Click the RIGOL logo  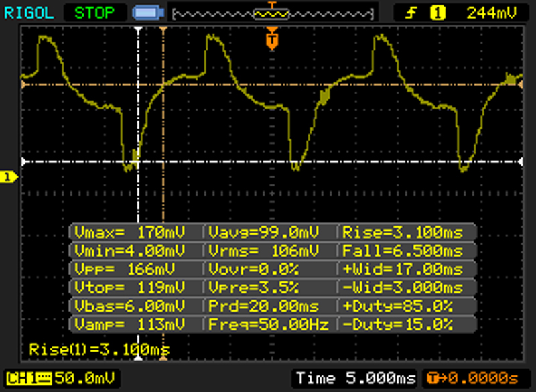pos(29,13)
